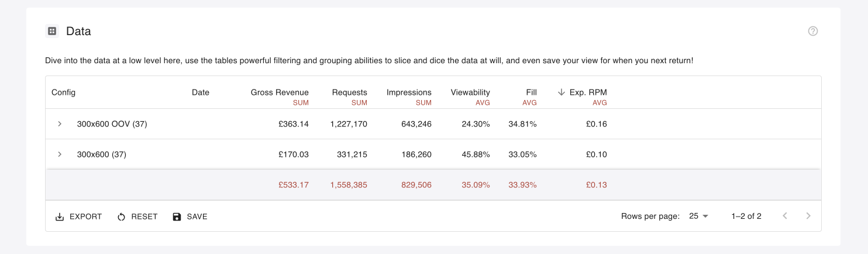Click the SAVE button label
Viewport: 868px width, 254px height.
(197, 217)
